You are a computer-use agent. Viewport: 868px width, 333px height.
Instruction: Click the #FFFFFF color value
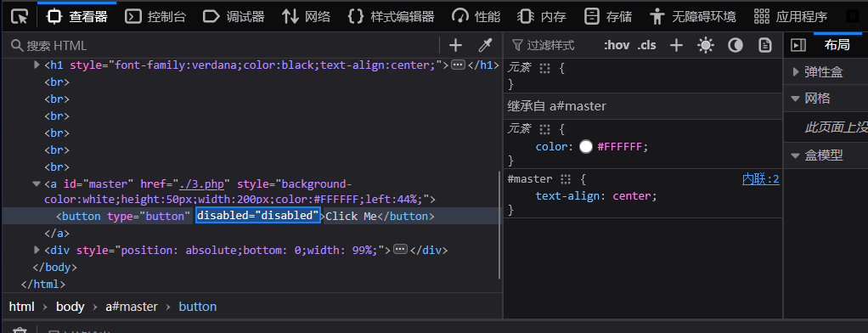[x=620, y=147]
